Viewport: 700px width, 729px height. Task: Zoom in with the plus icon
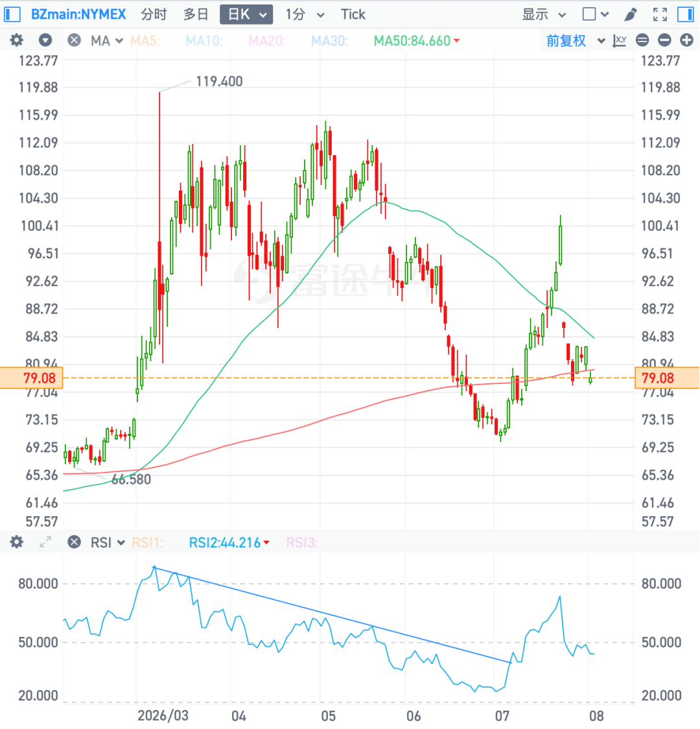(686, 40)
